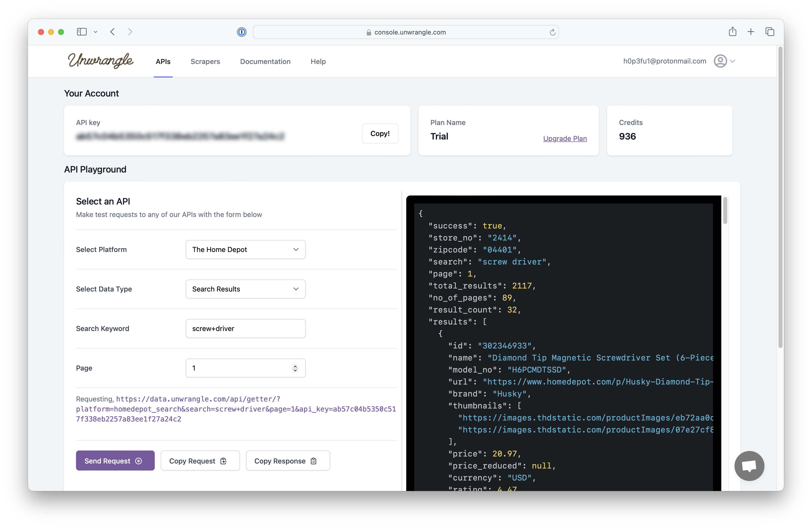Click the "price_reduced": null line
The image size is (812, 528).
pos(501,466)
